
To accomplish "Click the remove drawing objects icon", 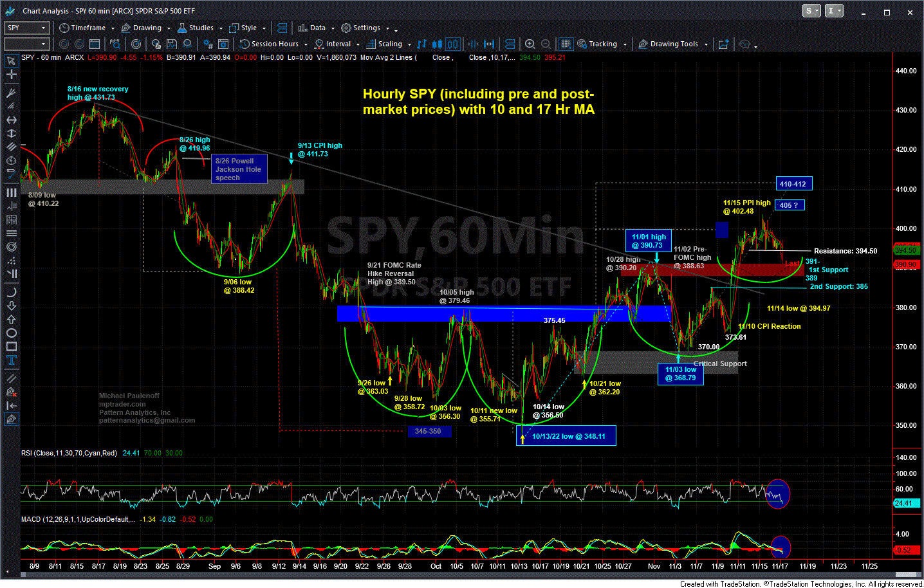I will [x=11, y=392].
